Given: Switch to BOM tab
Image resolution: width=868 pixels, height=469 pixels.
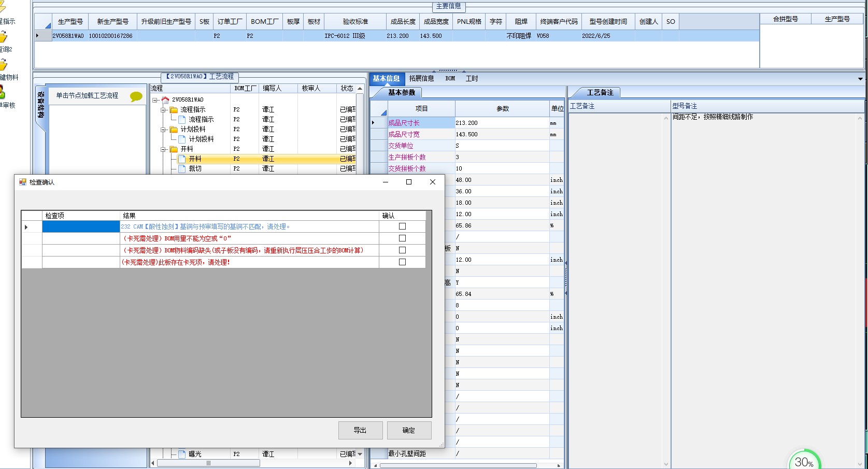Looking at the screenshot, I should click(450, 79).
